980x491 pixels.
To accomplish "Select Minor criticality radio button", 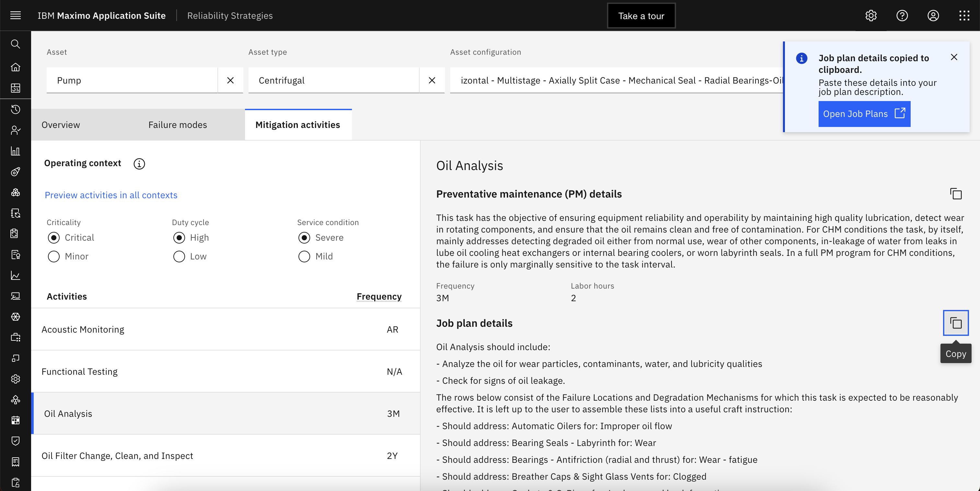I will coord(54,256).
